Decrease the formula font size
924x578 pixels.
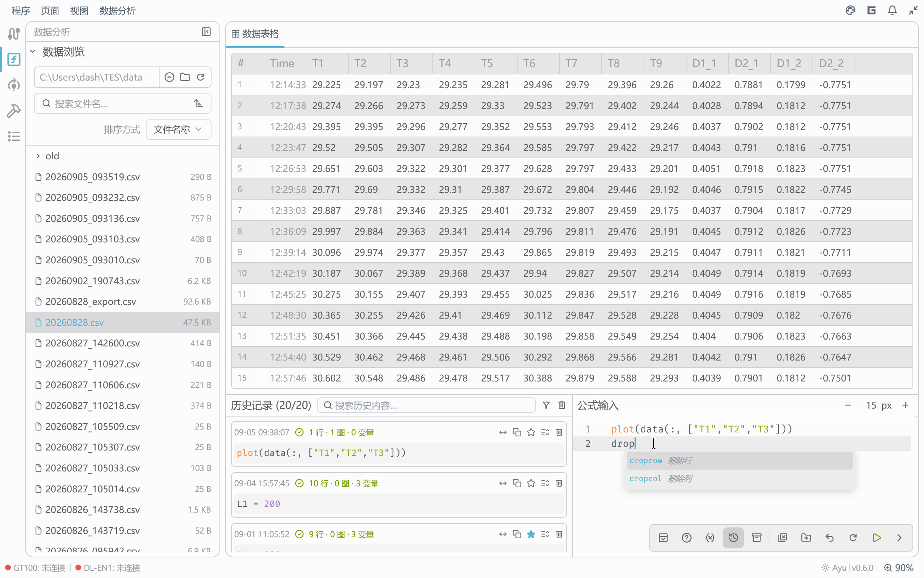click(x=848, y=405)
